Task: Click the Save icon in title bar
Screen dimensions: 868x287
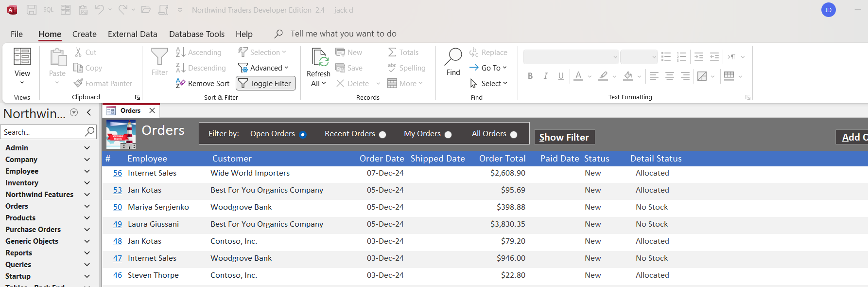Action: pos(32,10)
